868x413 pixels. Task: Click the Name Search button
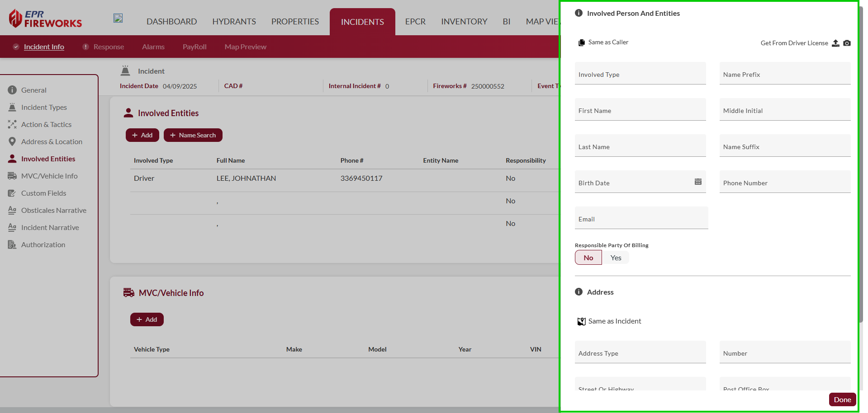(193, 135)
